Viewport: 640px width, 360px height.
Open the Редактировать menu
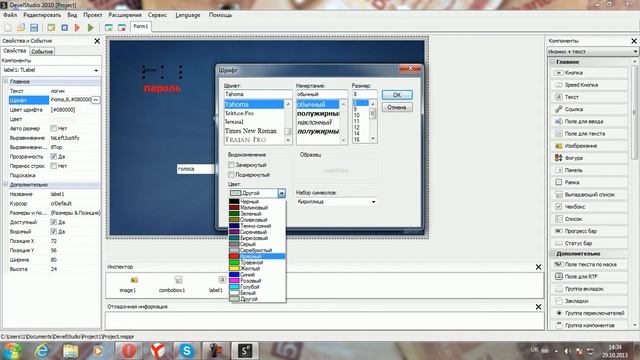coord(42,15)
